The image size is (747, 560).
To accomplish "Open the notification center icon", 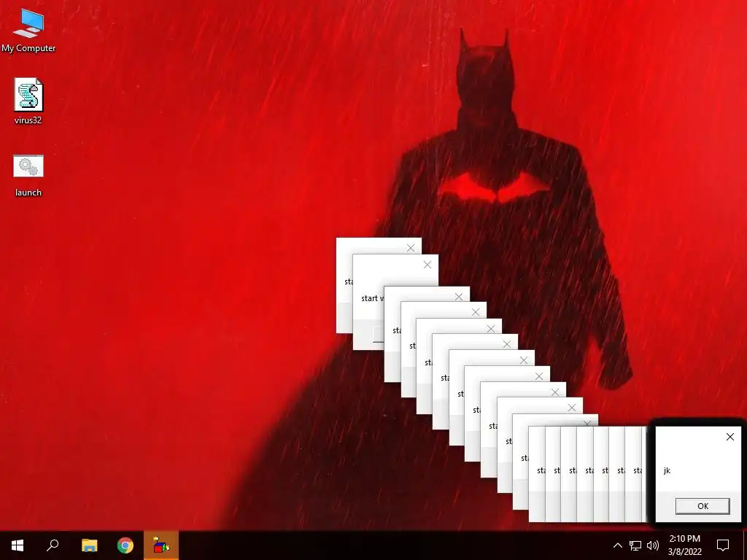I will [723, 545].
